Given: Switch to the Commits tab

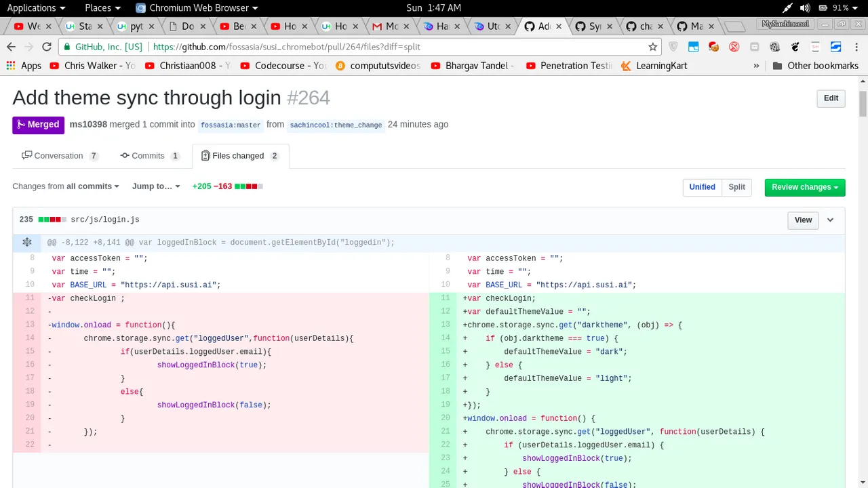Looking at the screenshot, I should coord(149,156).
